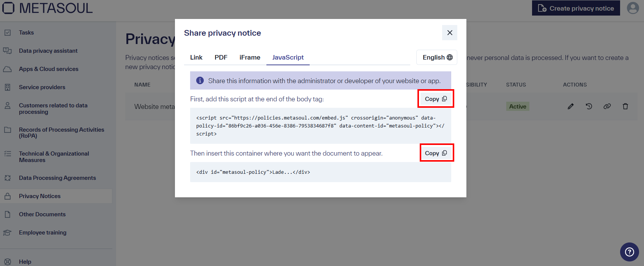Switch to the PDF tab
Viewport: 644px width, 266px height.
pos(221,57)
